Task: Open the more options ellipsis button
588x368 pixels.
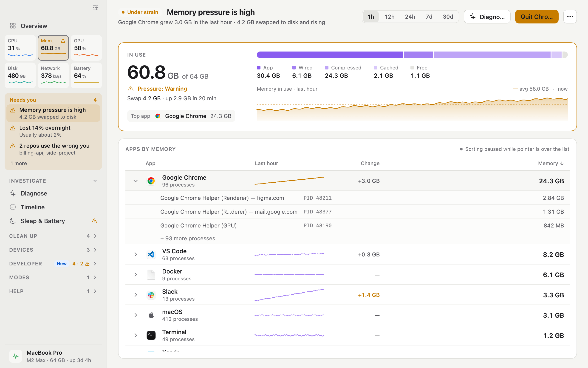Action: 570,17
